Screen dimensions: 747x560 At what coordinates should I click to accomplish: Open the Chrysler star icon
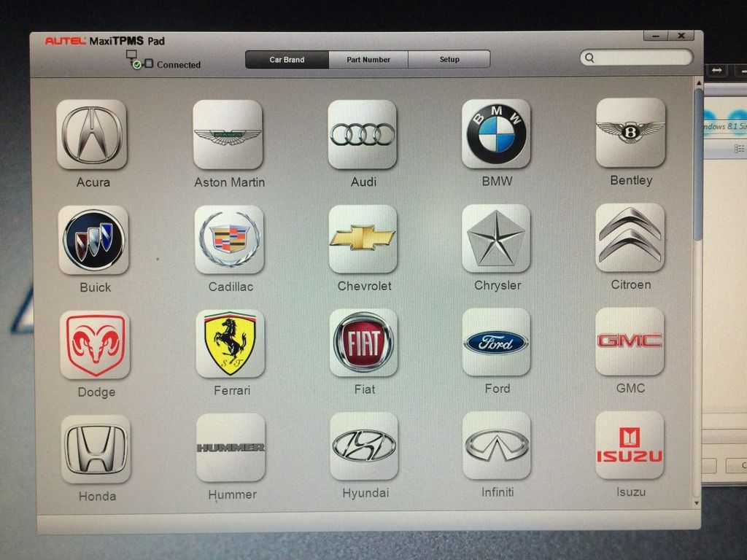(x=496, y=238)
